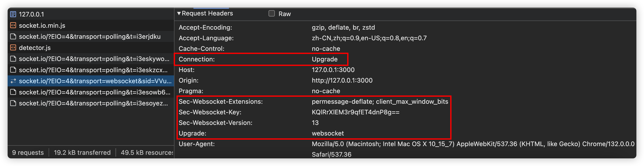Click the websocket arrows icon in request list
This screenshot has height=166, width=644.
[13, 81]
